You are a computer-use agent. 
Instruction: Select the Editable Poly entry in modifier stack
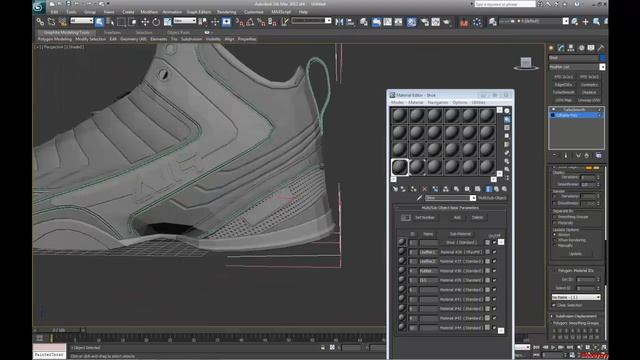point(576,116)
